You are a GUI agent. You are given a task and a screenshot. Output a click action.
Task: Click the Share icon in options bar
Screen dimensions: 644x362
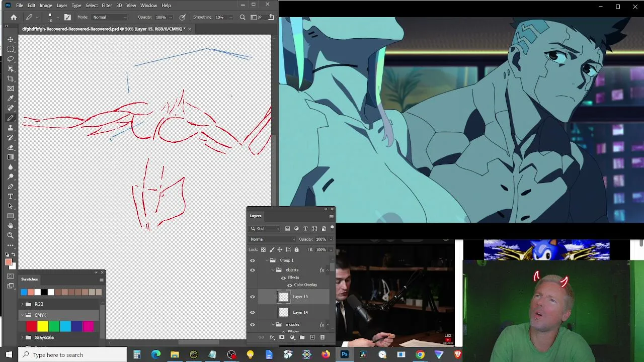[x=271, y=17]
